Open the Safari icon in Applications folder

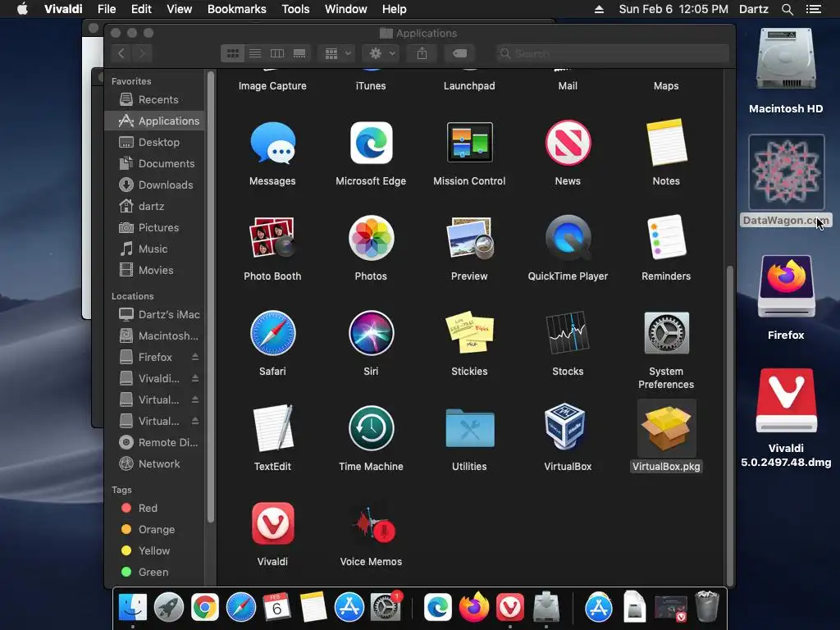pos(272,333)
